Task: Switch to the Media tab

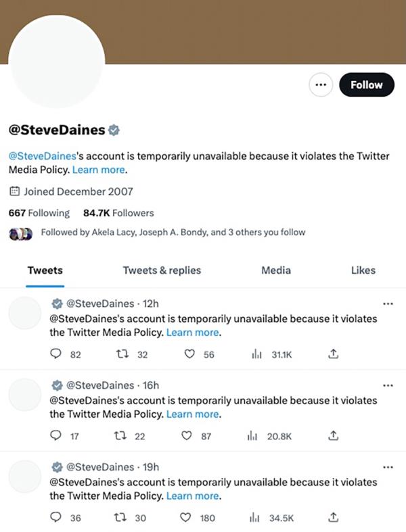Action: pyautogui.click(x=276, y=270)
